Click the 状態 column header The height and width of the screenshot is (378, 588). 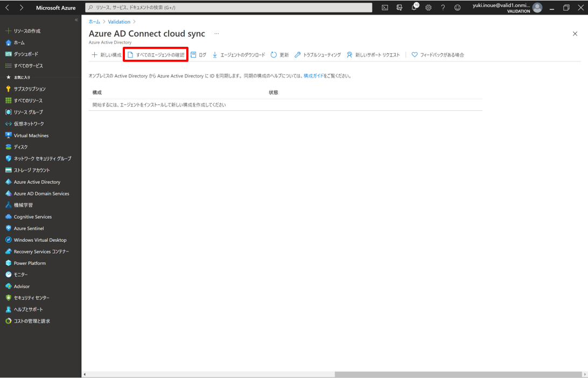click(x=274, y=93)
